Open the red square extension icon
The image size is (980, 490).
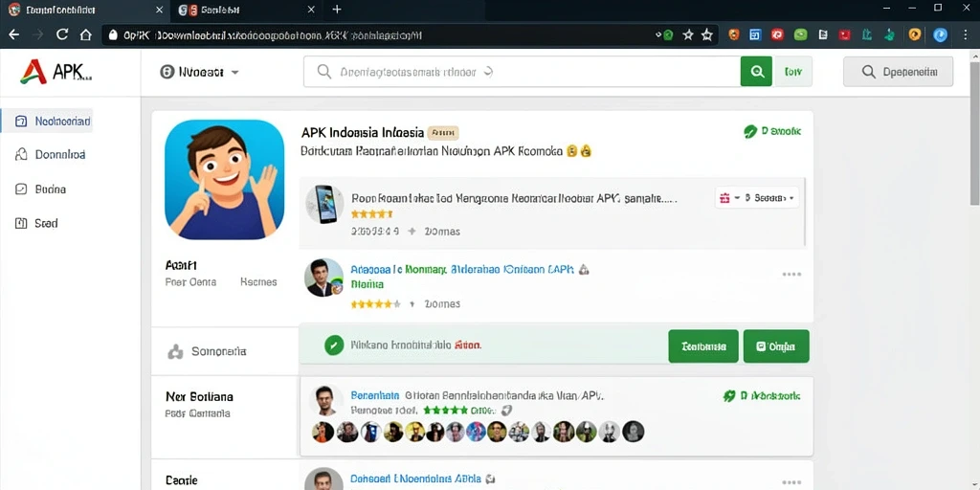(845, 35)
